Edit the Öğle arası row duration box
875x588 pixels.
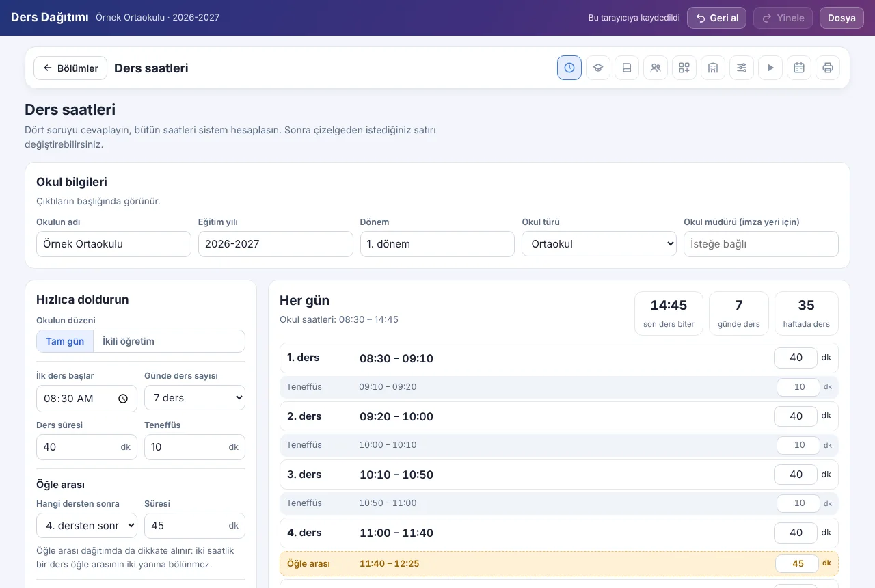pyautogui.click(x=797, y=564)
